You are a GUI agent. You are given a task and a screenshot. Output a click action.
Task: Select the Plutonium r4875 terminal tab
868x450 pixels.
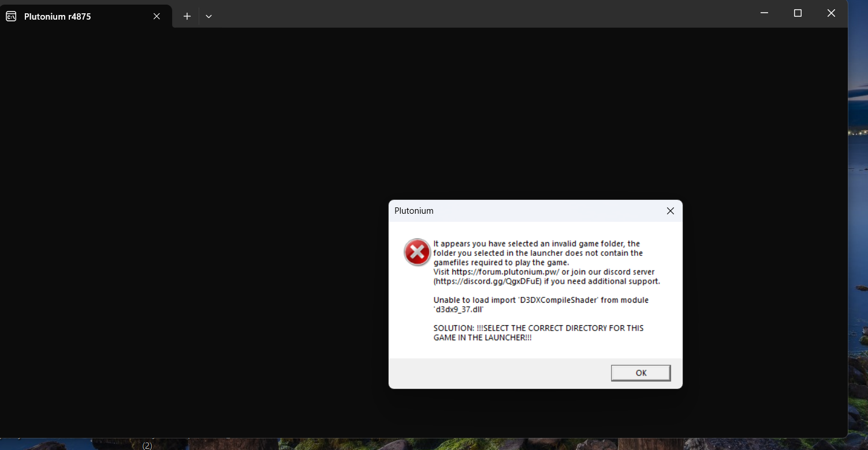coord(85,16)
